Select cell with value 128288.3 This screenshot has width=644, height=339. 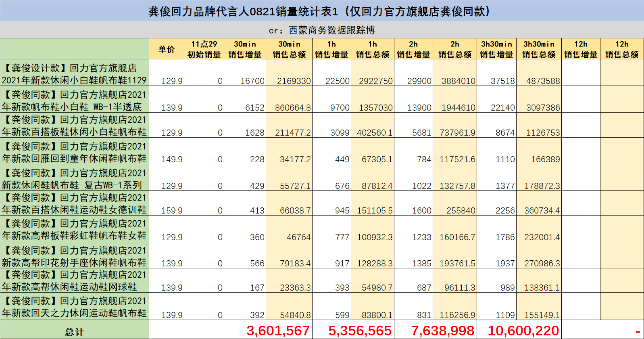pos(373,255)
